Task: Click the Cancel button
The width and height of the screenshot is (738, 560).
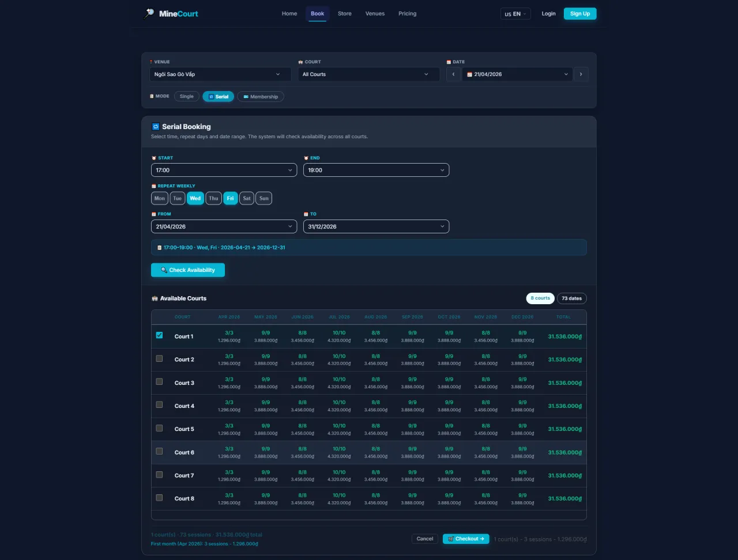Action: pyautogui.click(x=425, y=539)
